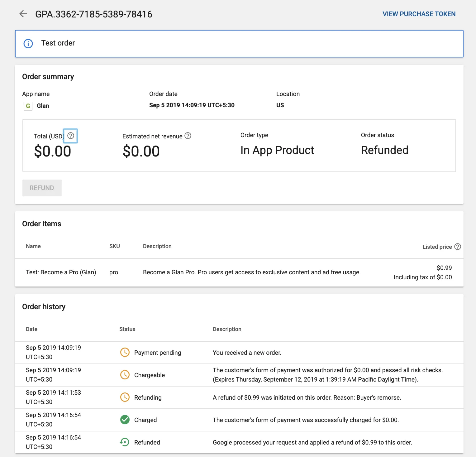The height and width of the screenshot is (457, 476).
Task: Click the info icon in Test order banner
Action: [28, 44]
